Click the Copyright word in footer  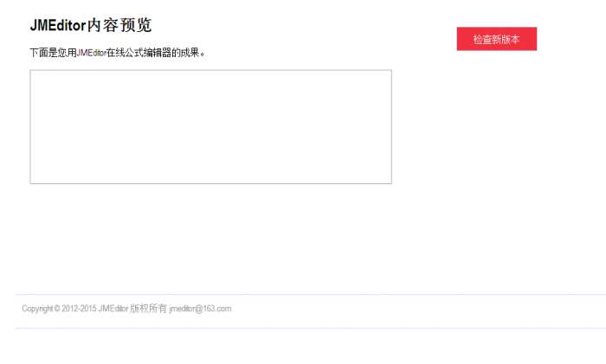[37, 309]
